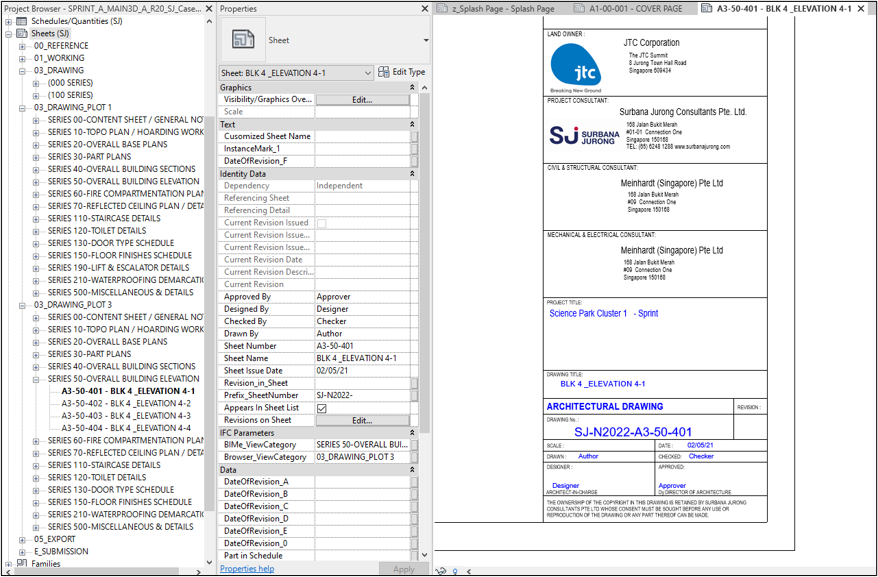Click the Properties scrollbar down arrow
This screenshot has width=878, height=577.
(x=424, y=555)
